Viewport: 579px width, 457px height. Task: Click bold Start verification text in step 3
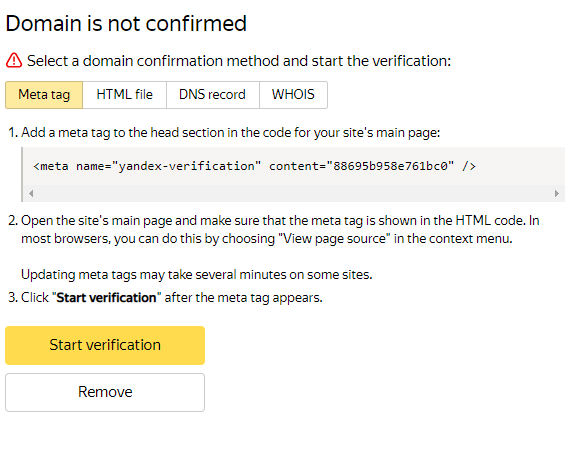coord(106,298)
